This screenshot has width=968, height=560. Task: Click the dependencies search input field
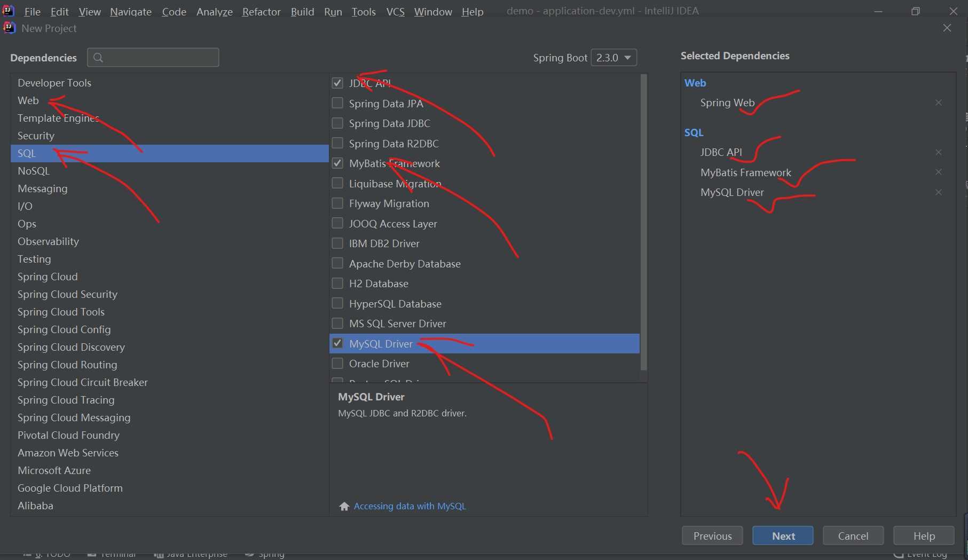click(x=153, y=58)
